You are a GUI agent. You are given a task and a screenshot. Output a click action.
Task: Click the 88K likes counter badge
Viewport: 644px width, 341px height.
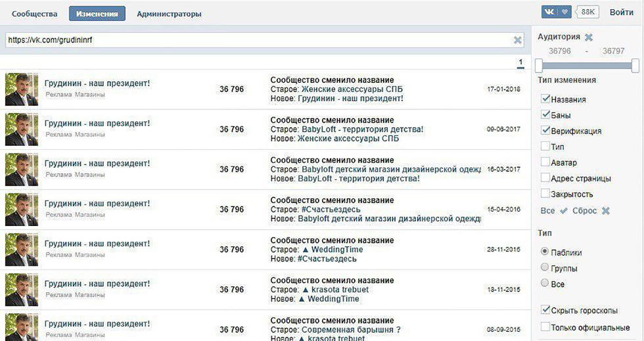[588, 12]
